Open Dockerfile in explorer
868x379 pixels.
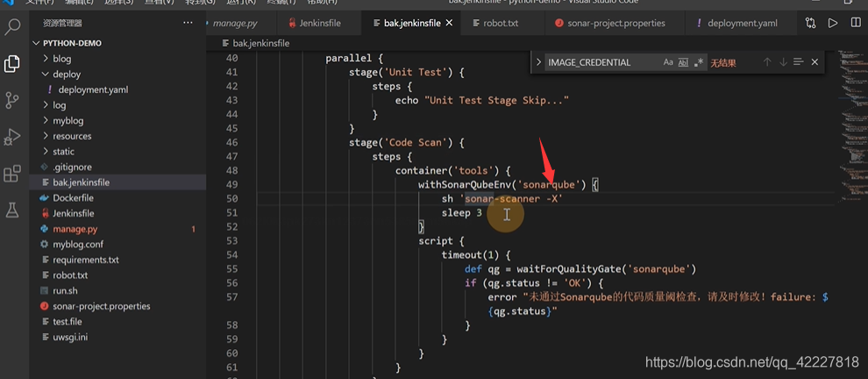(x=117, y=197)
